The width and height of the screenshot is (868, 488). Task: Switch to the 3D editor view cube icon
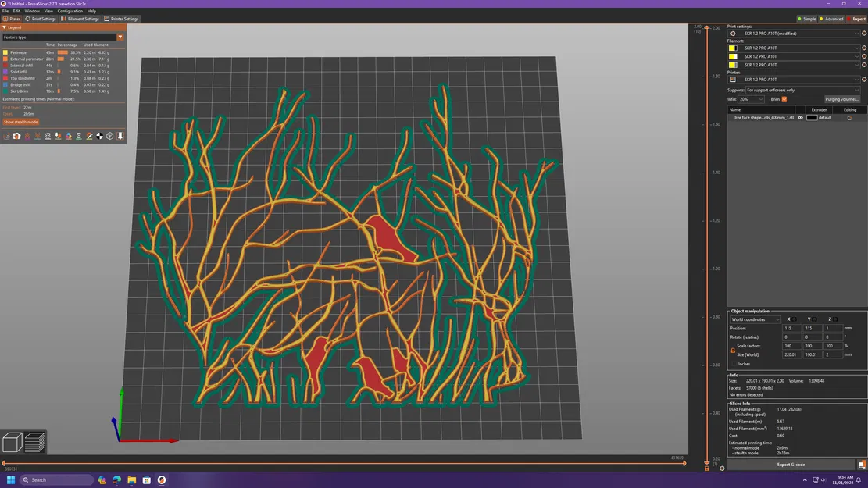pos(13,442)
